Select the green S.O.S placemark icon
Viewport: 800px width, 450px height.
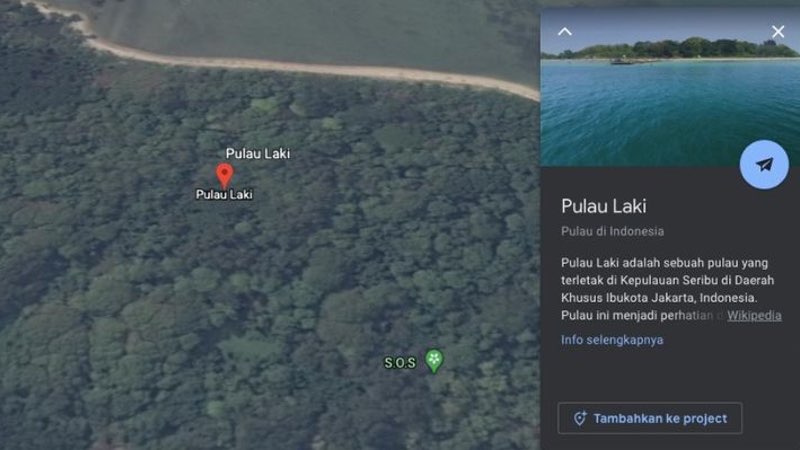434,361
